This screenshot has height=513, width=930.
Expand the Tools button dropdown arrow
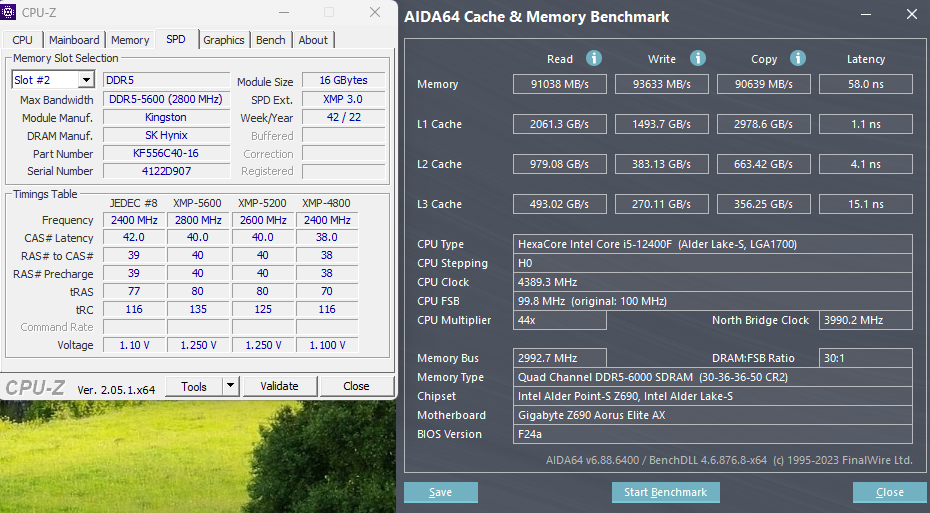pos(230,386)
